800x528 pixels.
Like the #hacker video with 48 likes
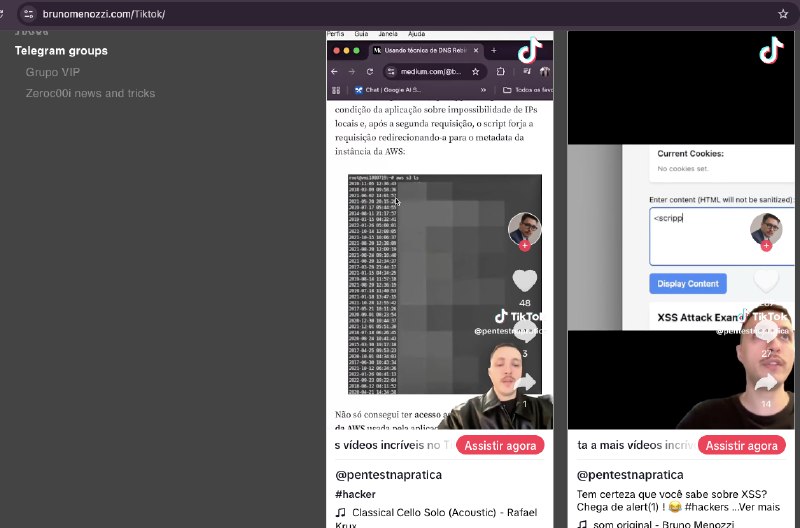click(524, 281)
